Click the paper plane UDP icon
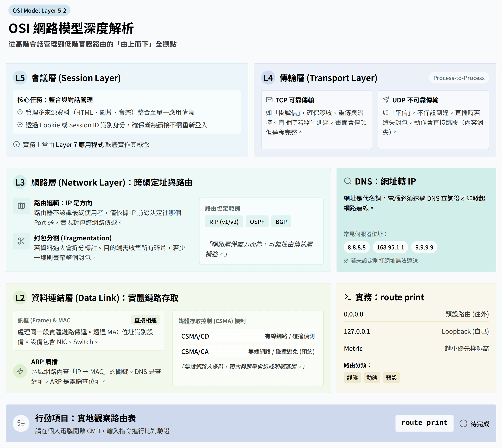Image resolution: width=502 pixels, height=448 pixels. (x=386, y=100)
